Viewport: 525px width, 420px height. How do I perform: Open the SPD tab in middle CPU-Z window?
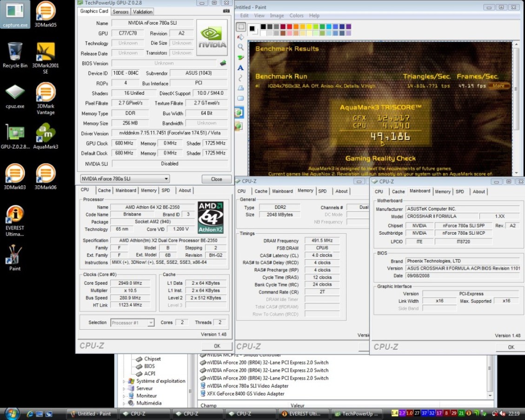pos(322,191)
